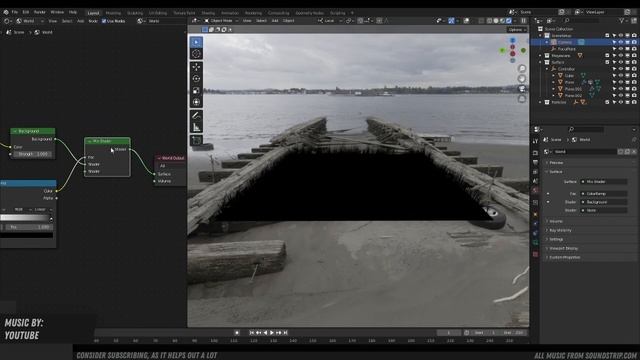Click the navigation gizmo green Y axis

coord(502,50)
